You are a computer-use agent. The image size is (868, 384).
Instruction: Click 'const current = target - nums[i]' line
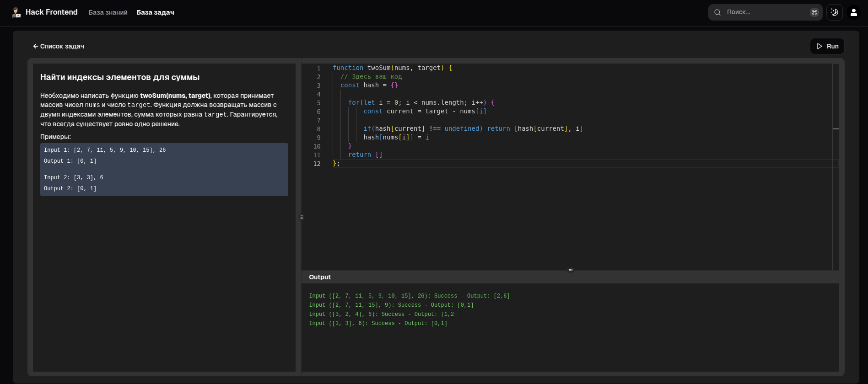(x=425, y=111)
